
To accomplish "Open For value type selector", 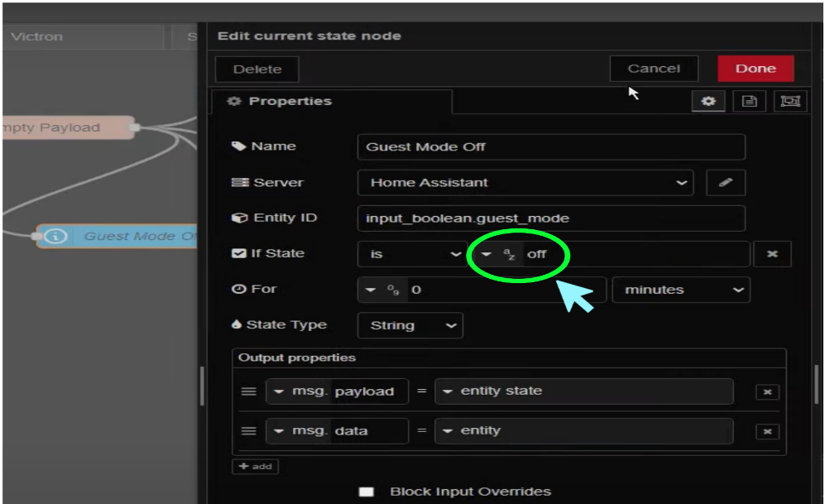I will tap(382, 290).
